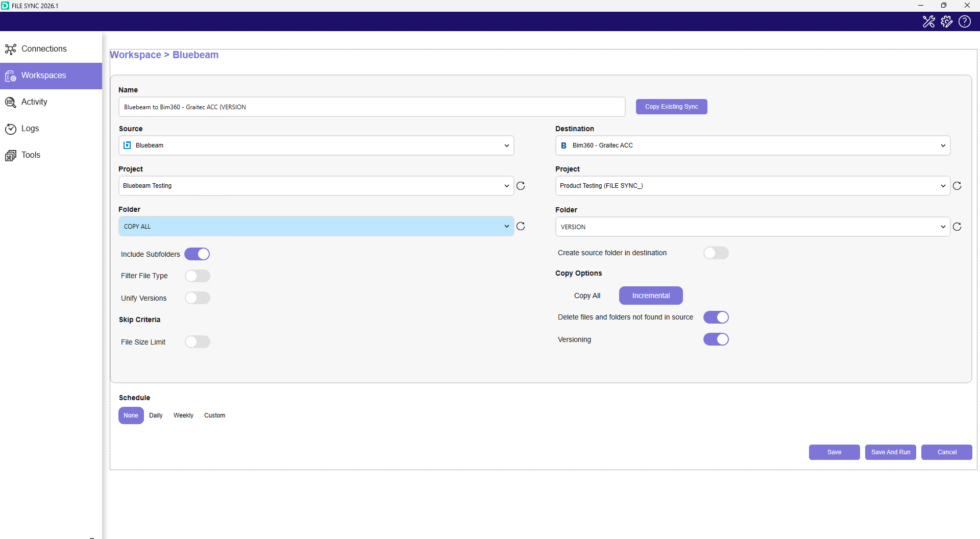The width and height of the screenshot is (980, 539).
Task: Click the workspace Name text field
Action: tap(372, 107)
